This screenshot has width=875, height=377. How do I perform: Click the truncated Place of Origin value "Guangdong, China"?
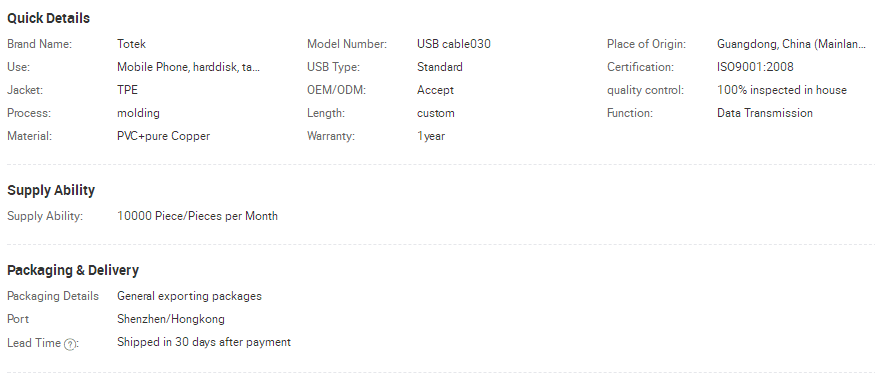coord(791,45)
